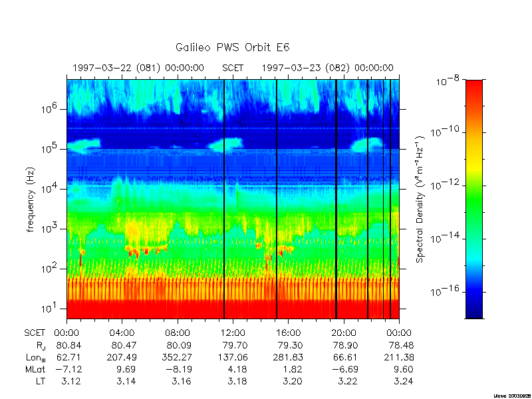The width and height of the screenshot is (532, 399).
Task: Click the magnetic latitude value 9.60
Action: point(403,369)
